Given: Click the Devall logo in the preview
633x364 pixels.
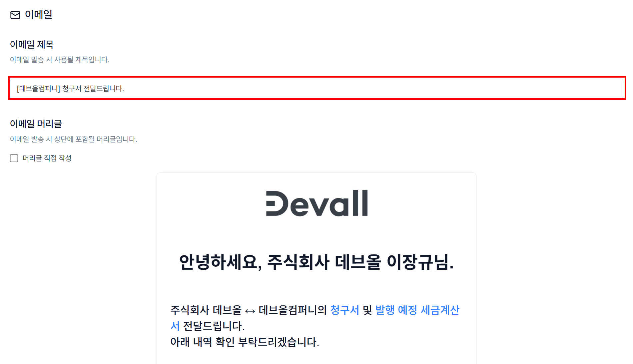Looking at the screenshot, I should pos(317,203).
